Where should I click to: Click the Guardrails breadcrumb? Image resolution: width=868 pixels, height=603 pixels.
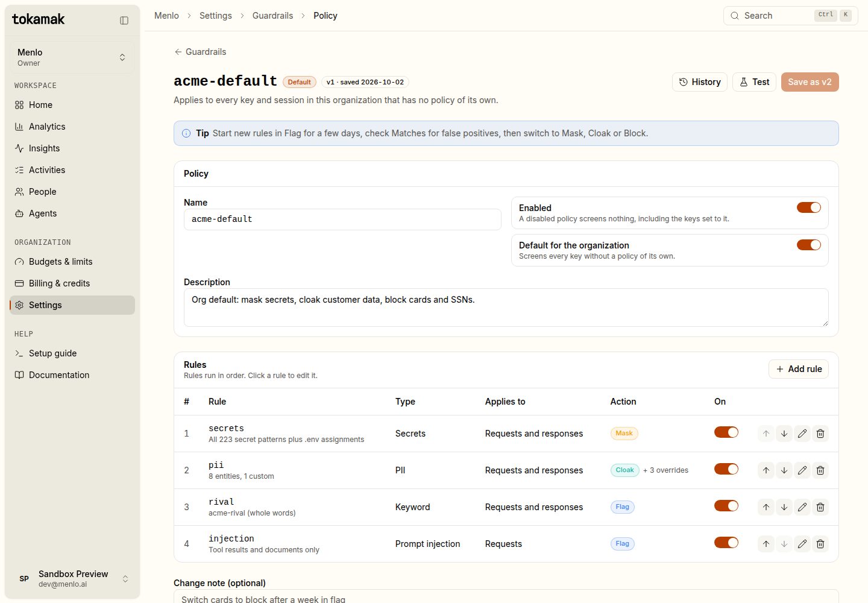point(272,16)
